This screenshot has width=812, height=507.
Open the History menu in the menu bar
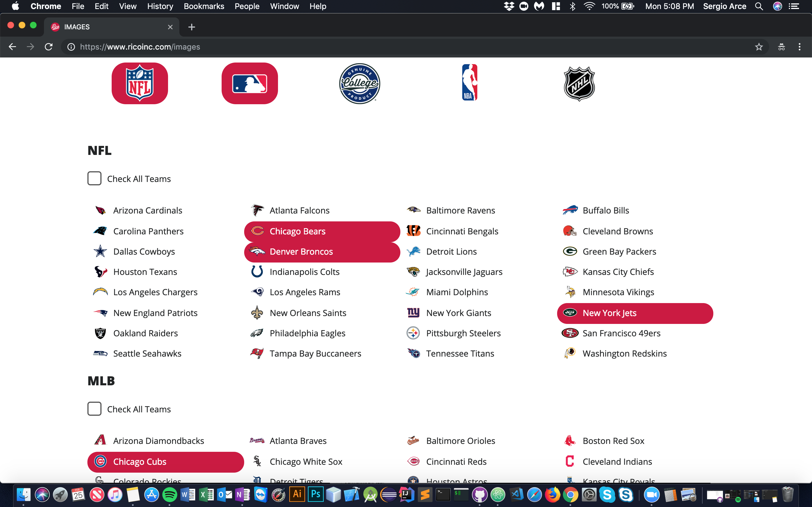(x=160, y=6)
